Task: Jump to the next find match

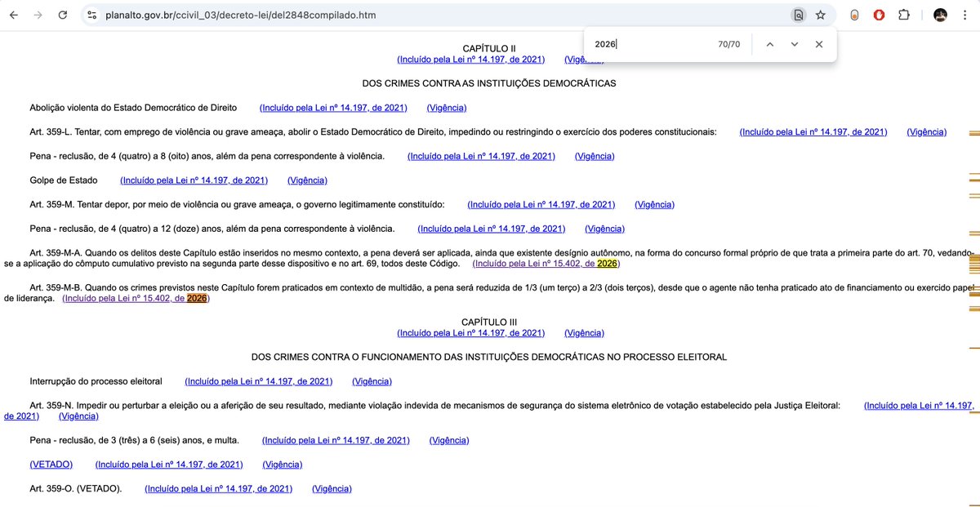Action: tap(794, 44)
